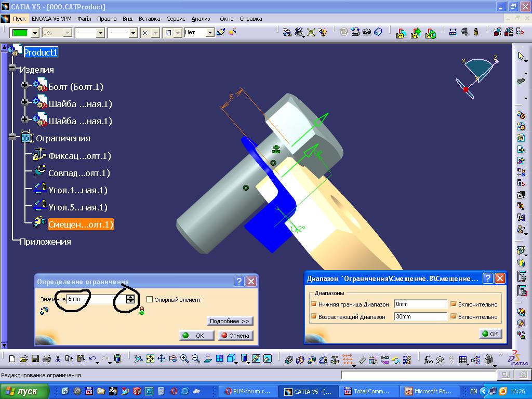Toggle 'Включительно' checkbox beside 0mm field
This screenshot has height=399, width=532.
(453, 304)
